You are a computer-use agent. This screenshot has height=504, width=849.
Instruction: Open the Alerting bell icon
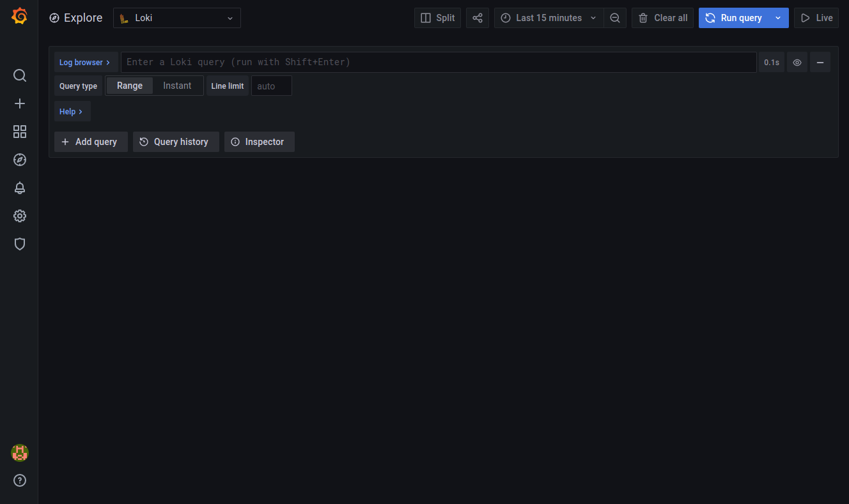click(20, 188)
